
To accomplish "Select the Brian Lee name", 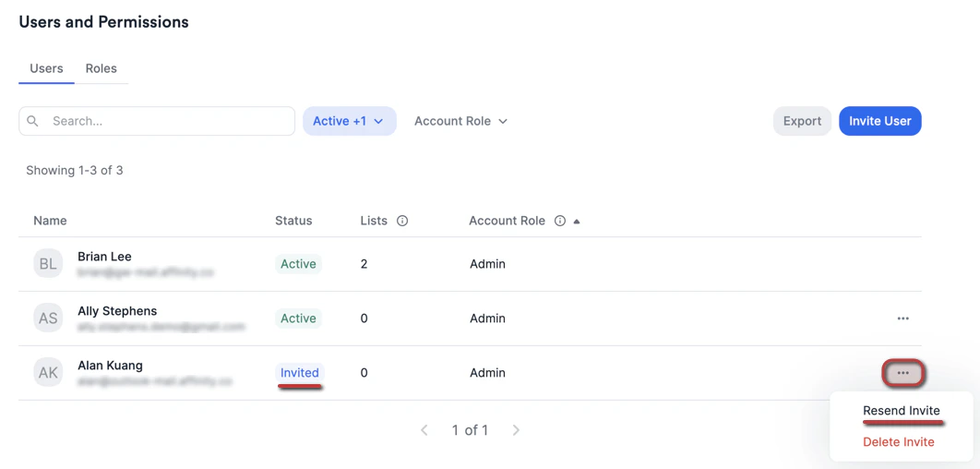I will click(x=104, y=257).
